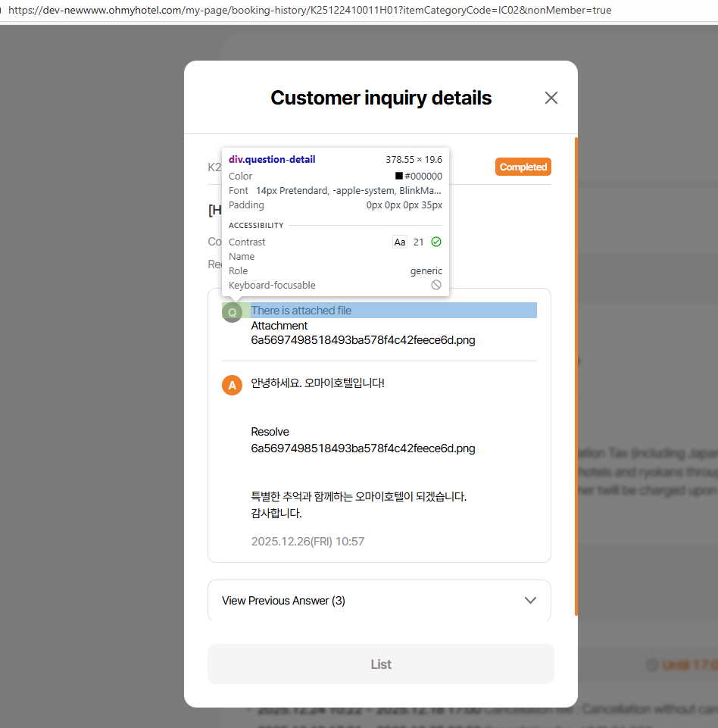Image resolution: width=718 pixels, height=728 pixels.
Task: Open the question's Attachment png file link
Action: [x=363, y=340]
